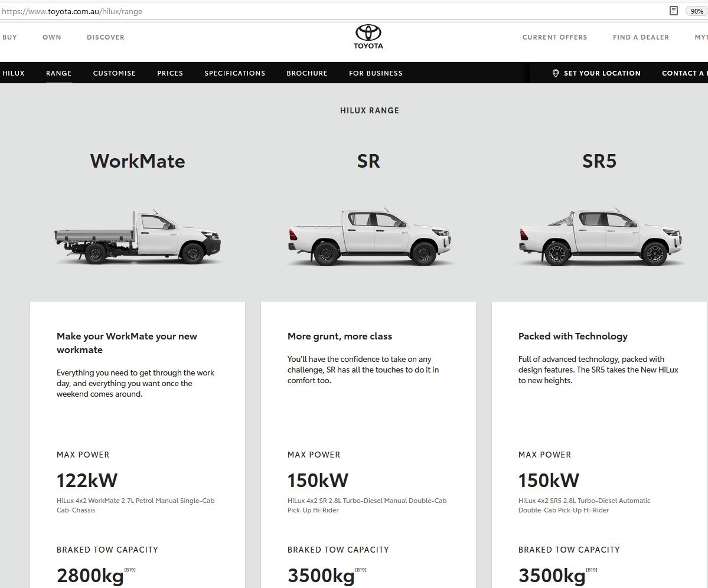Select the SR5 model heading
The width and height of the screenshot is (708, 588).
599,161
